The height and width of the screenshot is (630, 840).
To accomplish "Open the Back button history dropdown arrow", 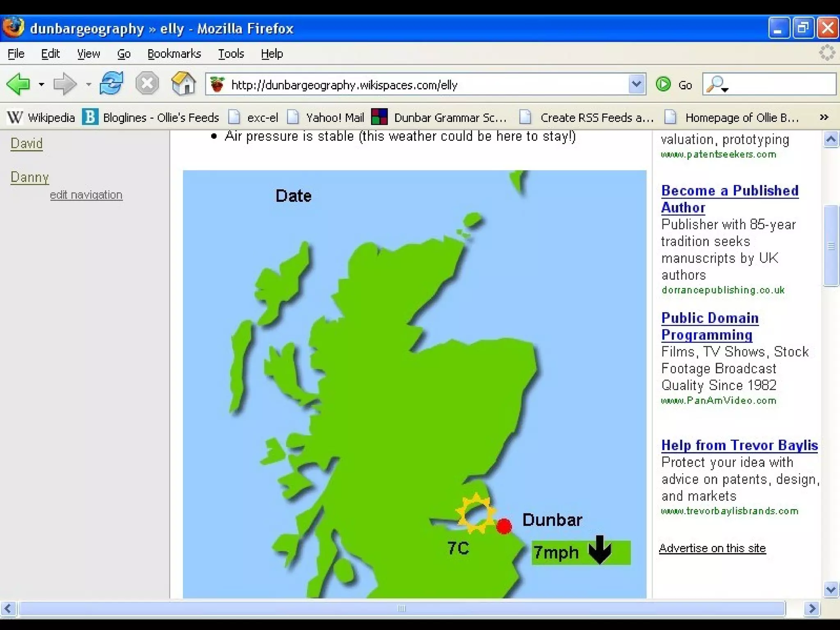I will coord(41,85).
